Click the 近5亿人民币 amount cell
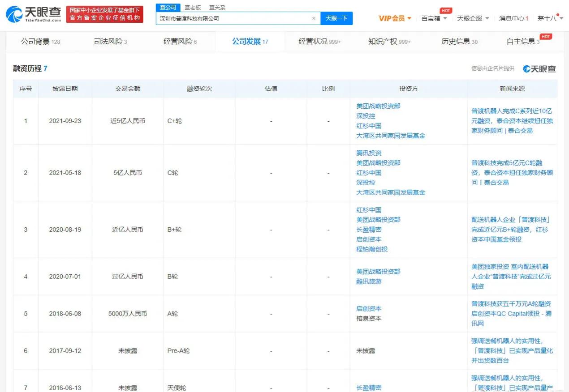Image resolution: width=569 pixels, height=392 pixels. tap(128, 121)
